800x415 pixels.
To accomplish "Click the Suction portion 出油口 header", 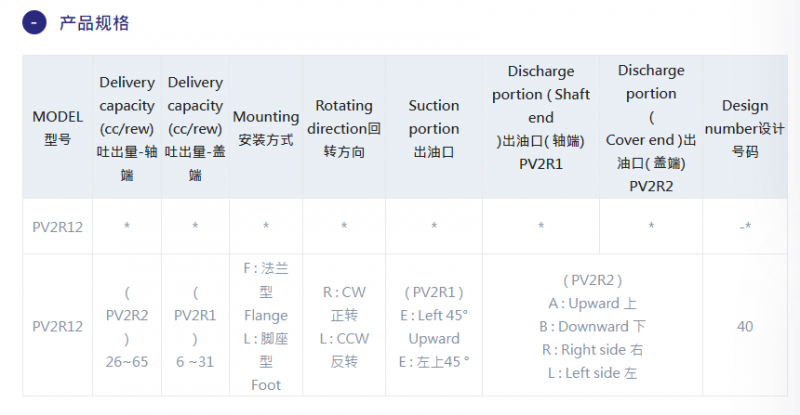I will click(x=434, y=128).
